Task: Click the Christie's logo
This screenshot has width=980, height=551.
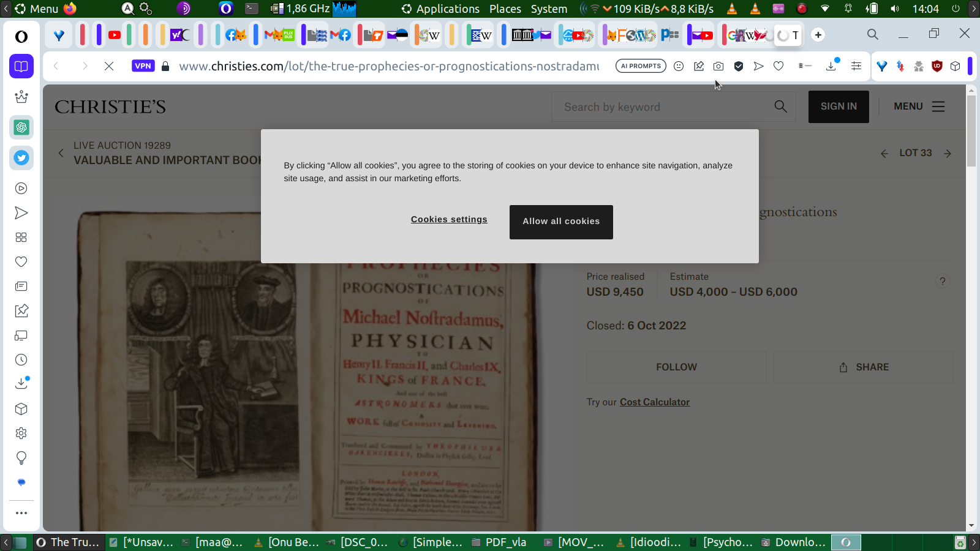Action: (110, 107)
